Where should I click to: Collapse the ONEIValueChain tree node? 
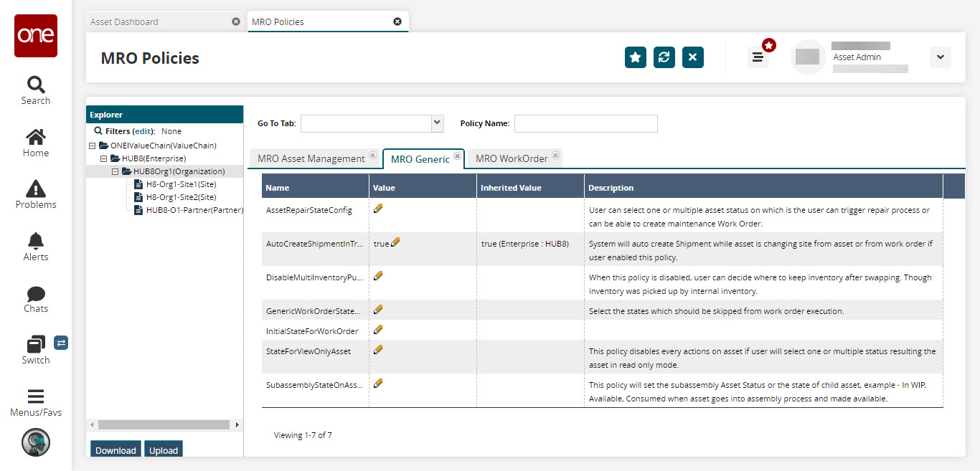tap(92, 146)
